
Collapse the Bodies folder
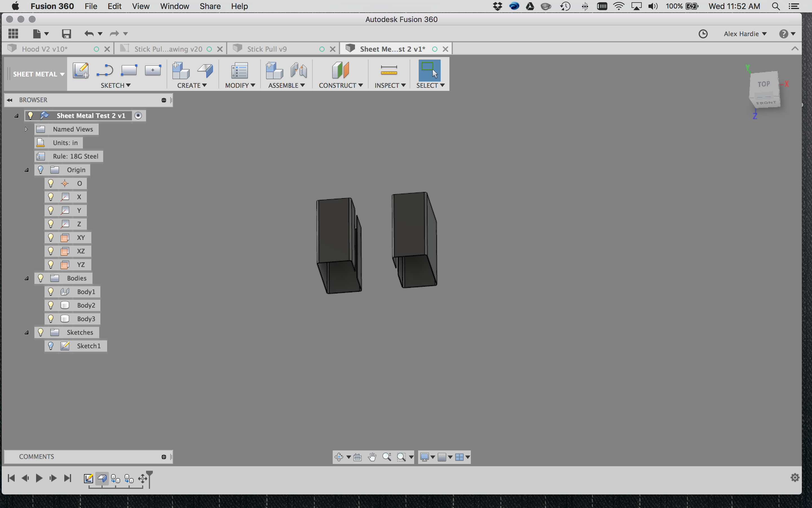tap(26, 278)
